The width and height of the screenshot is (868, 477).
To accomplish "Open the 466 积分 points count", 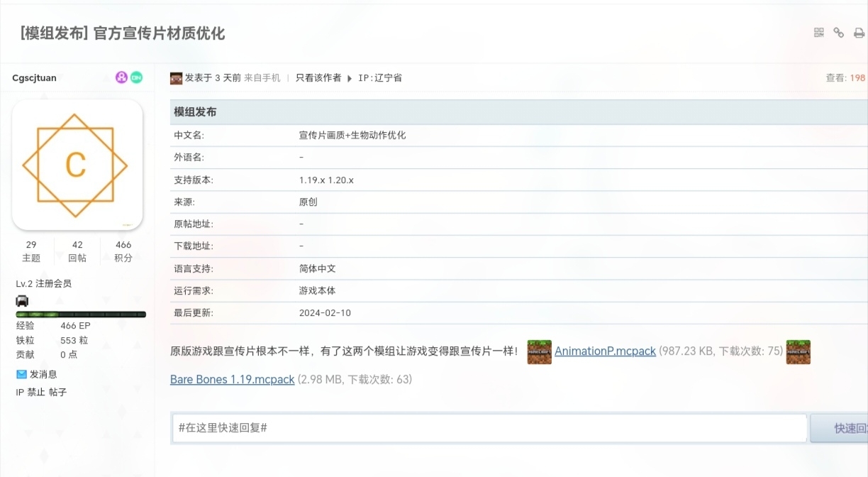I will (123, 251).
